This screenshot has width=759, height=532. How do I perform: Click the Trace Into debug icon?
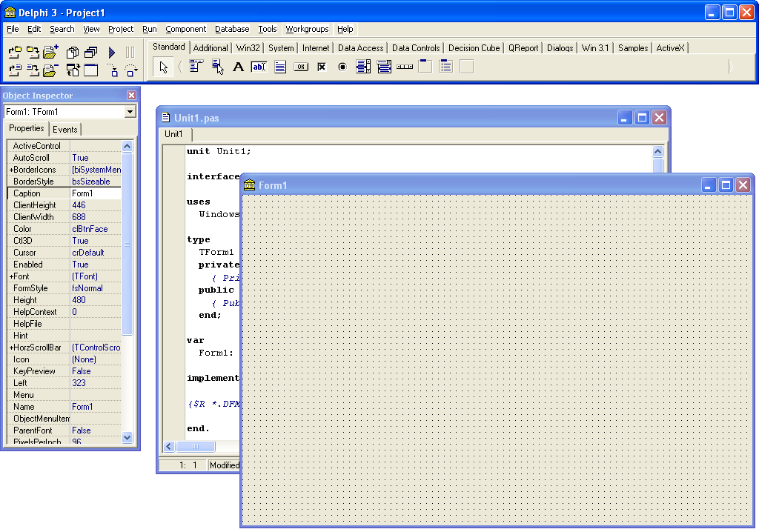(113, 70)
